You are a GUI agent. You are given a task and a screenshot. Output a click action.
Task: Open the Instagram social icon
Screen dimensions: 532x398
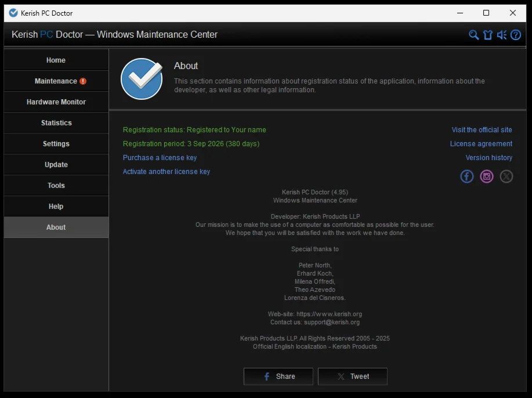(x=487, y=176)
